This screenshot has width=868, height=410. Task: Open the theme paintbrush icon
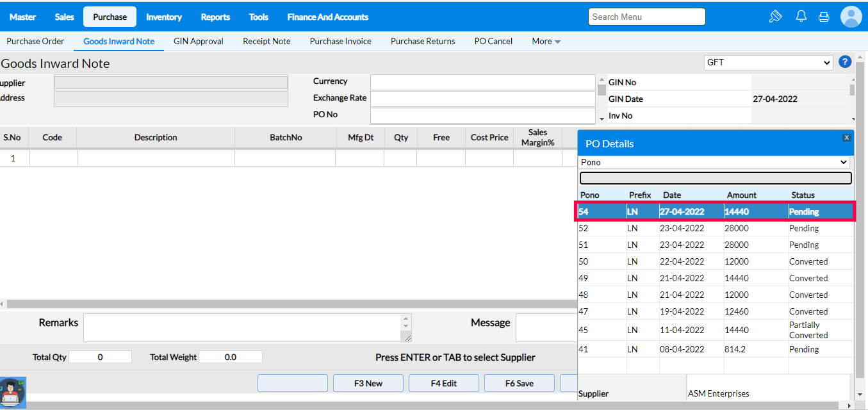pyautogui.click(x=776, y=17)
